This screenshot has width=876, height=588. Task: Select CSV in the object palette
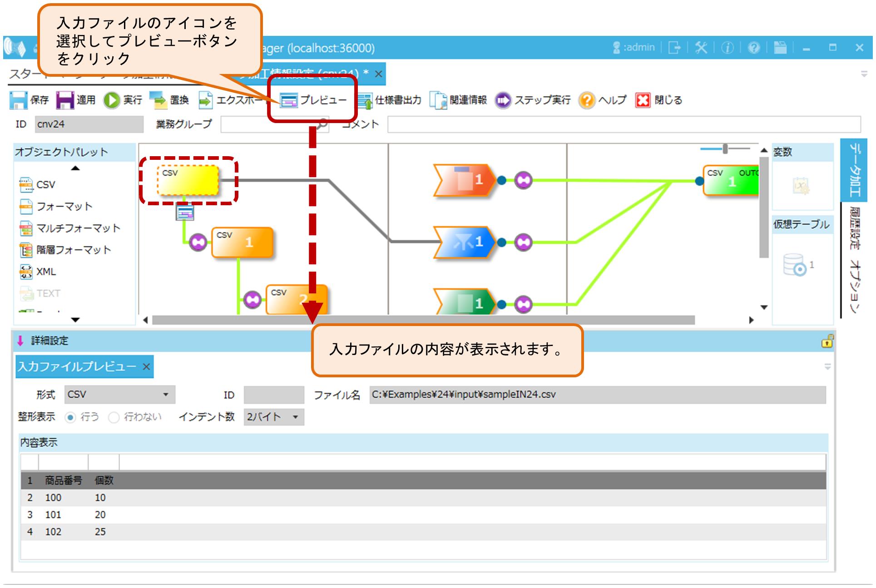click(x=37, y=185)
